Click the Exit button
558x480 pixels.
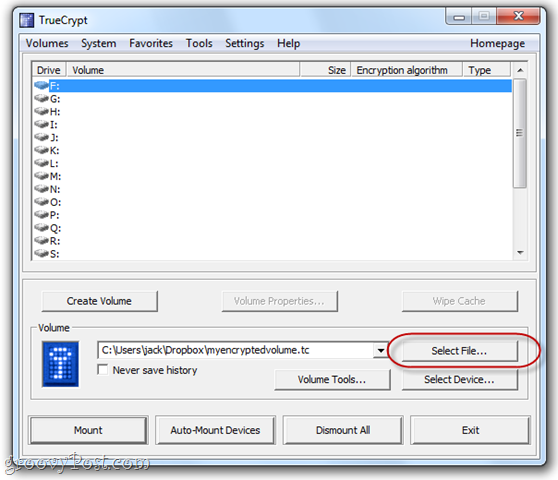point(470,430)
